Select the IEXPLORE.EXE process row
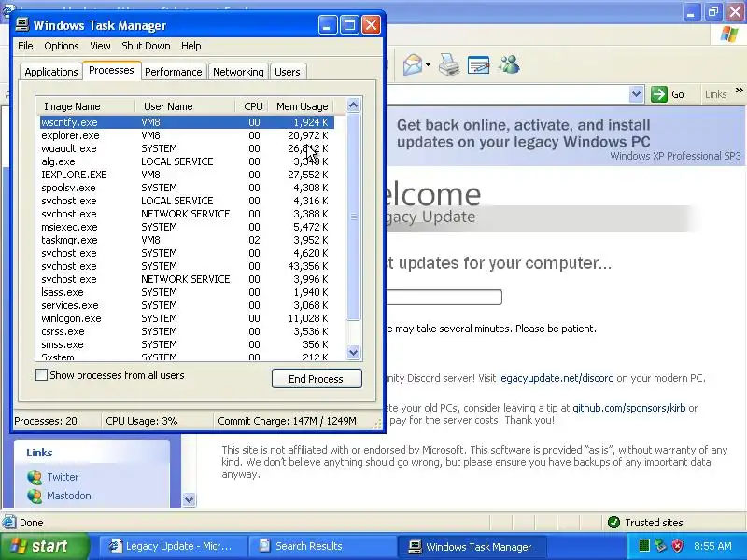The image size is (747, 560). pyautogui.click(x=187, y=175)
